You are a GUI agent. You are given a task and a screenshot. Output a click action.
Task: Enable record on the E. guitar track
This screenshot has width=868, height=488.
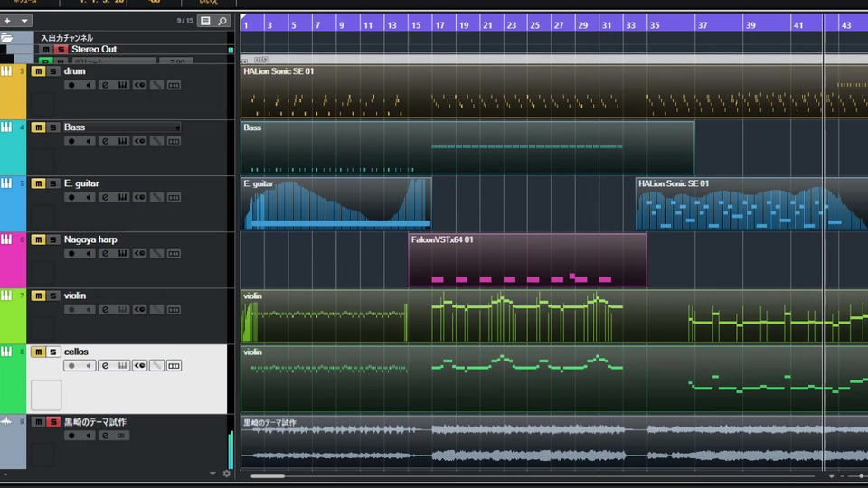pos(71,197)
